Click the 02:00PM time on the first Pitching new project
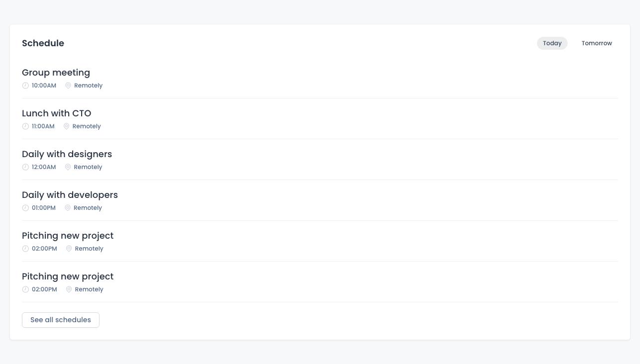This screenshot has height=364, width=640. pyautogui.click(x=44, y=248)
